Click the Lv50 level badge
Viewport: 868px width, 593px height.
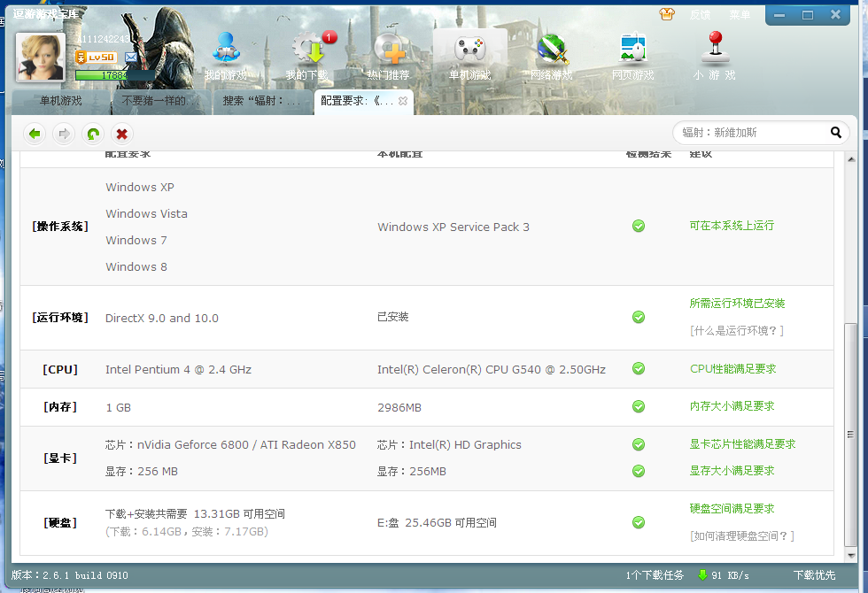[96, 57]
